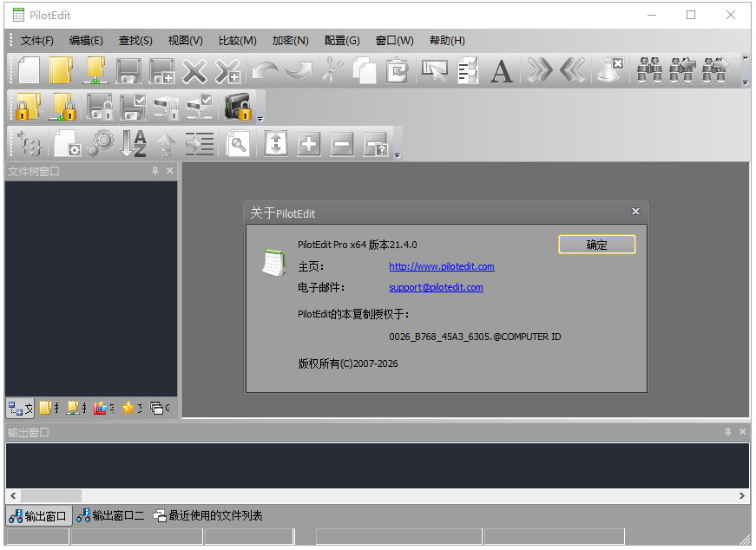Click the support@pilotedit.com email link
The image size is (756, 550).
pos(436,287)
